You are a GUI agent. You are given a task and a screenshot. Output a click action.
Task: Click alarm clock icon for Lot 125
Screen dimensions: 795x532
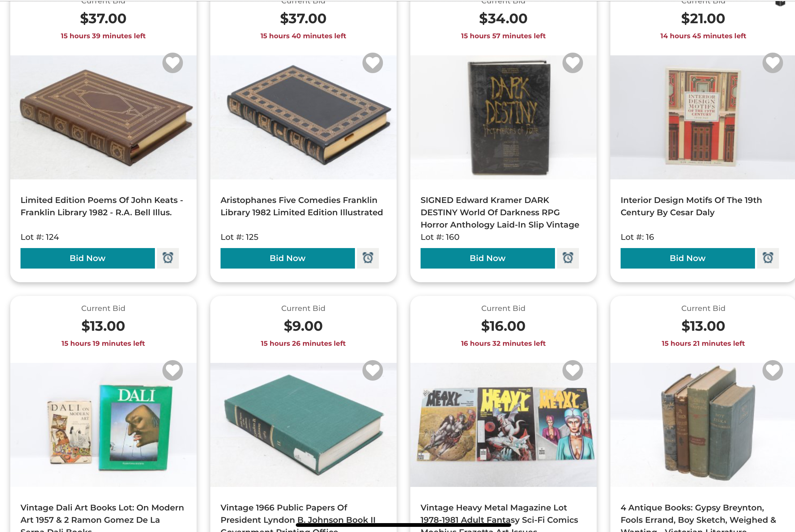coord(368,258)
